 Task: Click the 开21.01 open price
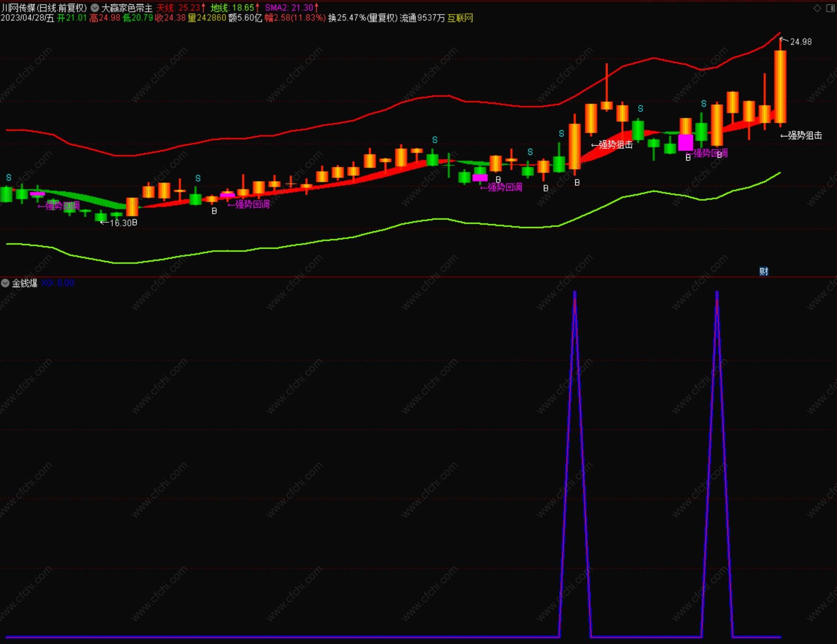[72, 18]
